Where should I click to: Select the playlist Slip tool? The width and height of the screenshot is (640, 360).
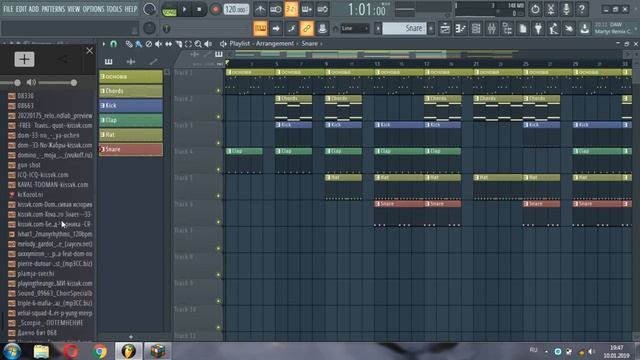pyautogui.click(x=168, y=44)
